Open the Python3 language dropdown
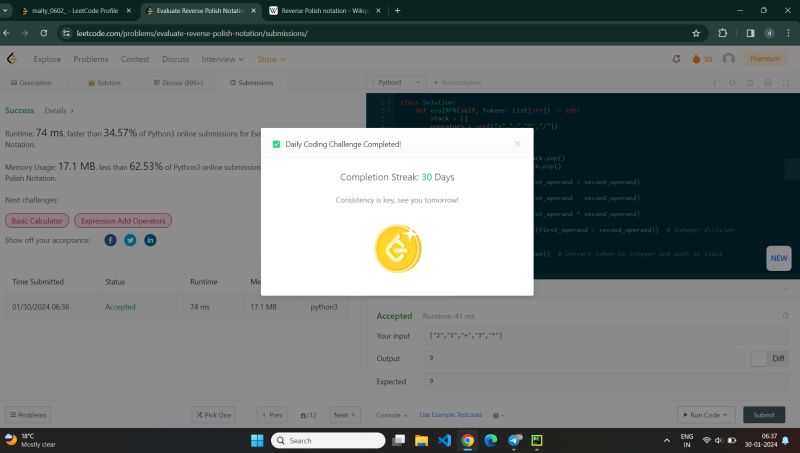Viewport: 800px width, 453px height. click(396, 83)
